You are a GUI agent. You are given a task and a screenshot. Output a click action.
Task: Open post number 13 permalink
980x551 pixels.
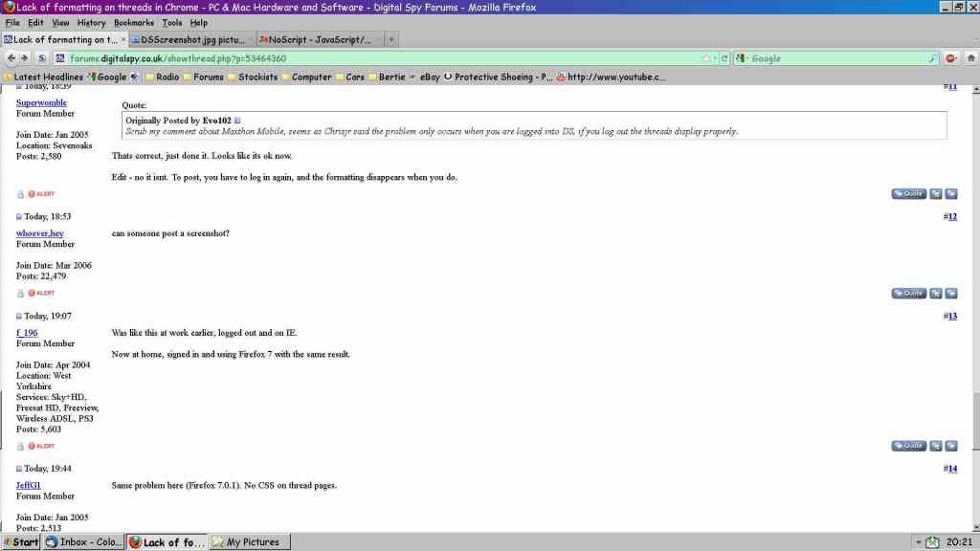949,316
